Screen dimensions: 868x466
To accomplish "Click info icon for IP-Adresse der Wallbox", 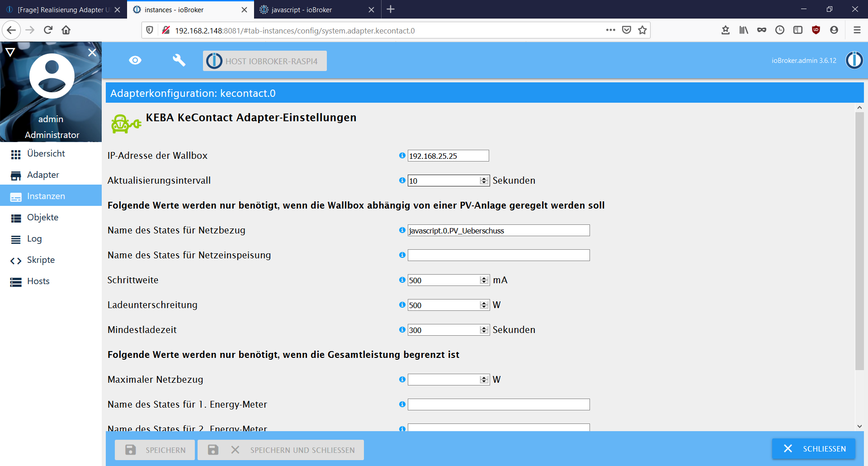I will tap(402, 155).
